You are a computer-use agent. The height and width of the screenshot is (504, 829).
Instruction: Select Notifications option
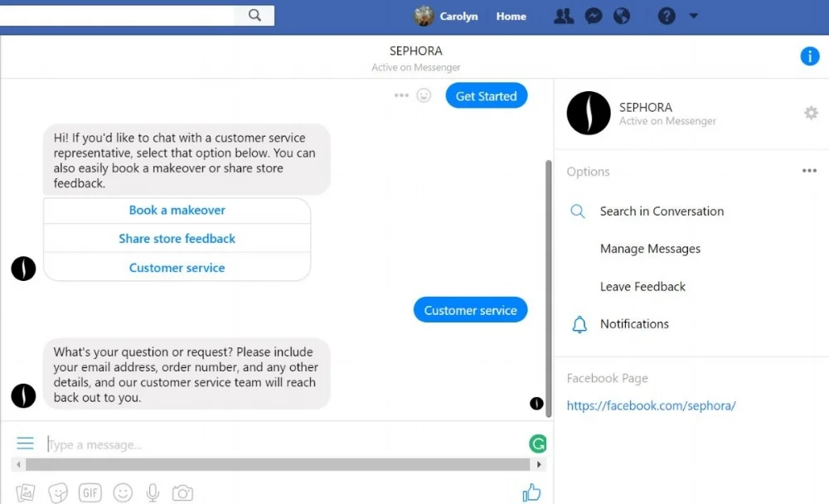tap(634, 324)
